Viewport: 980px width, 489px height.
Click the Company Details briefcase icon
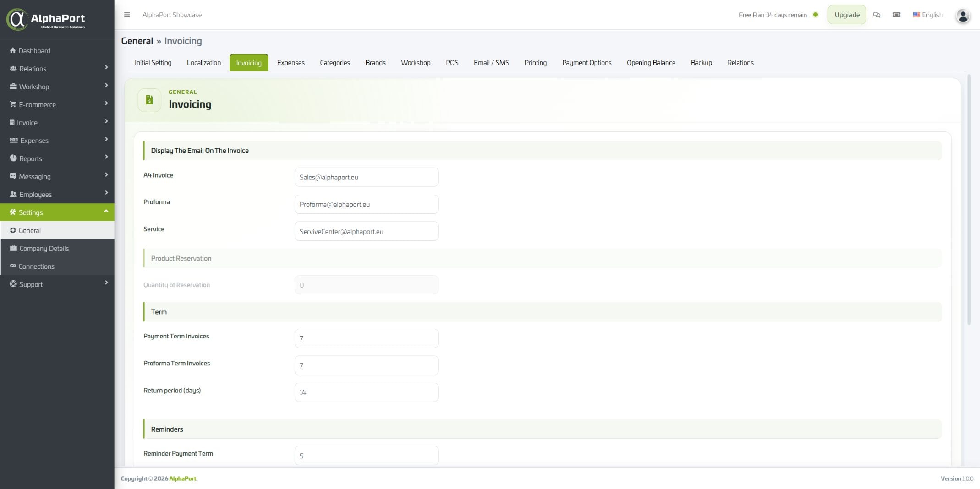tap(13, 248)
